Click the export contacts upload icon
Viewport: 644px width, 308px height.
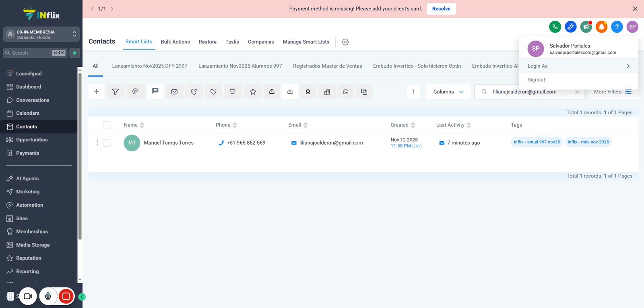coord(272,92)
